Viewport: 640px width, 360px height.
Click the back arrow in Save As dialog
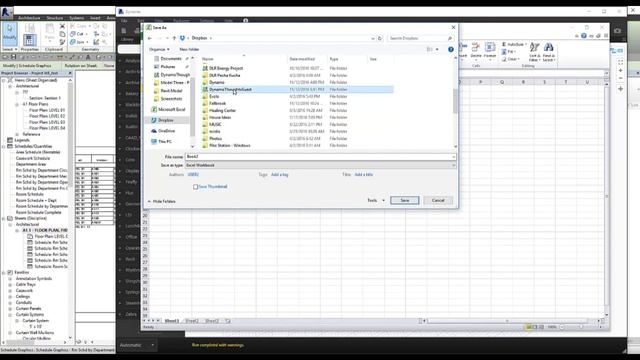coord(150,38)
